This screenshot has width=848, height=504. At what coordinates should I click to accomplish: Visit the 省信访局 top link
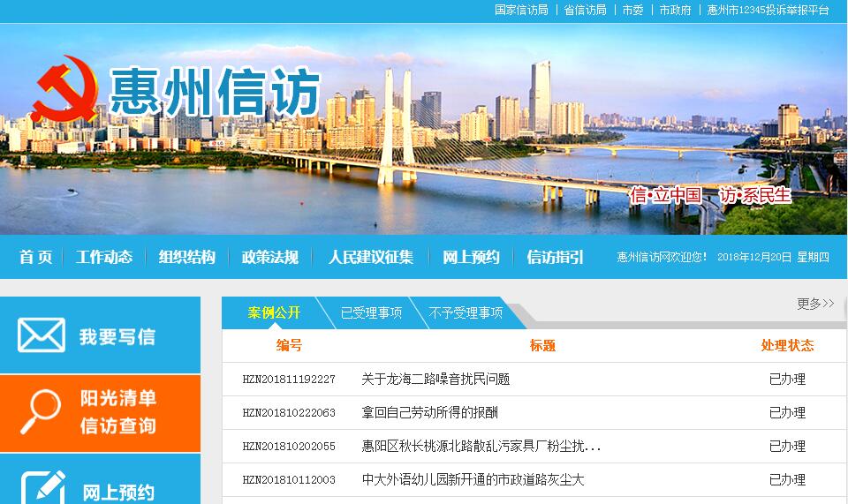pos(585,11)
